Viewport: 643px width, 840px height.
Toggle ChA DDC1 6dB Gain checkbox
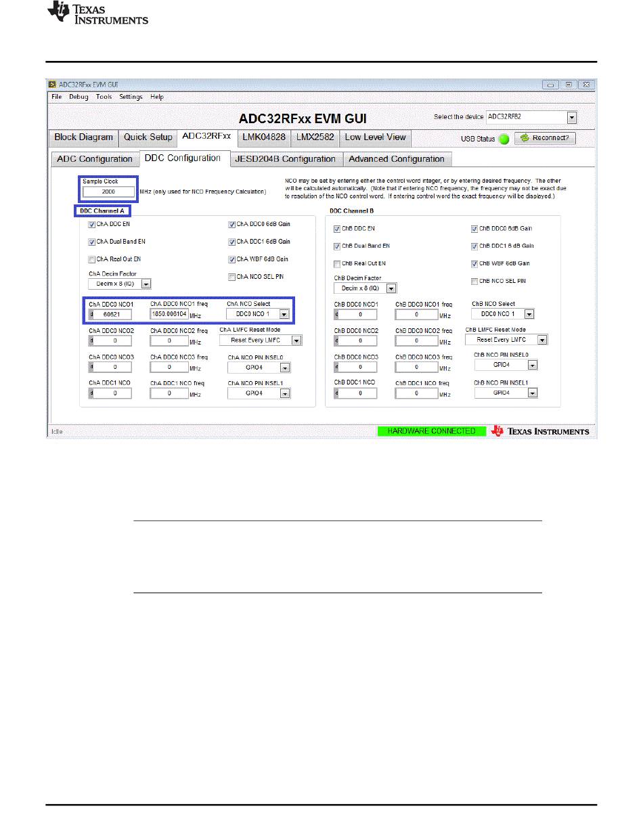pos(232,242)
